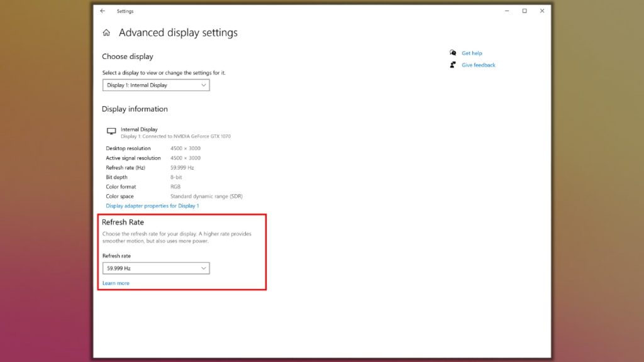Click the Internal Display monitor icon
The image size is (644, 362).
point(111,131)
